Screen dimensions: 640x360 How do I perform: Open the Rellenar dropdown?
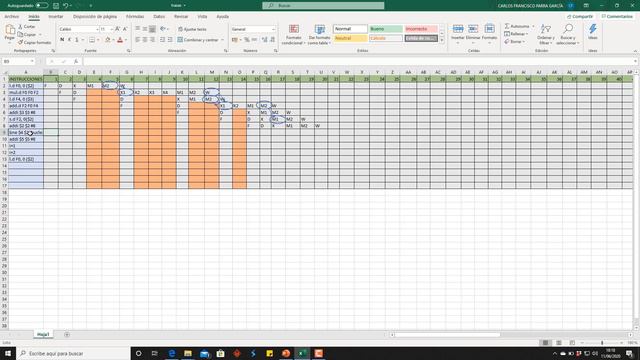[516, 34]
